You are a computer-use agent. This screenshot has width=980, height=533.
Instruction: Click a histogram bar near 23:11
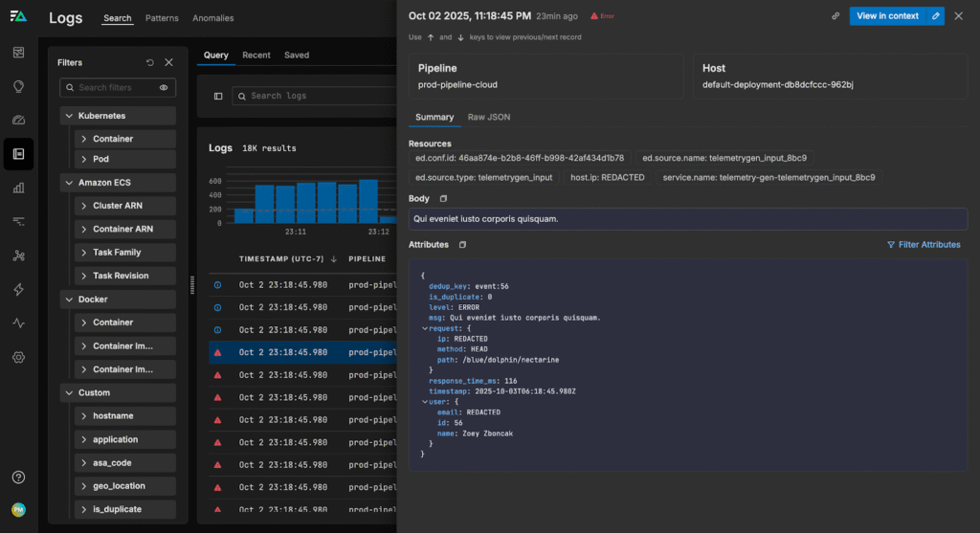click(x=285, y=204)
